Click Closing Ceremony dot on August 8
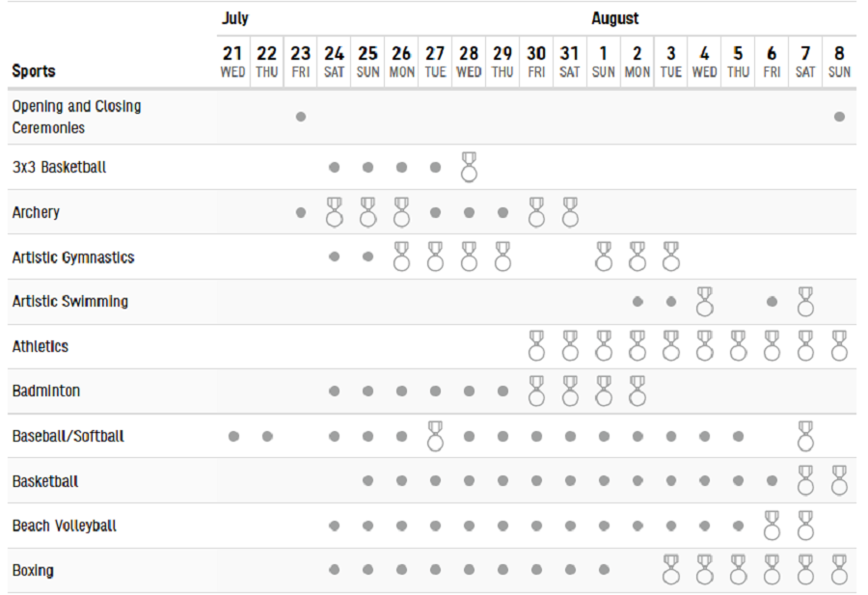This screenshot has height=595, width=868. pyautogui.click(x=839, y=117)
